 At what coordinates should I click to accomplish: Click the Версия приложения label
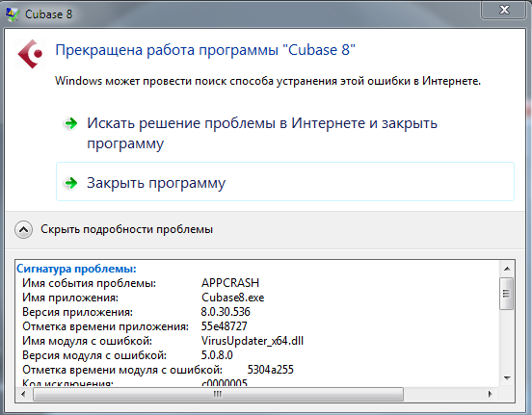pyautogui.click(x=78, y=312)
